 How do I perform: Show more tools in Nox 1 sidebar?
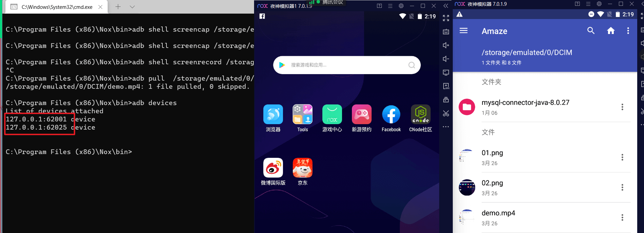point(446,127)
